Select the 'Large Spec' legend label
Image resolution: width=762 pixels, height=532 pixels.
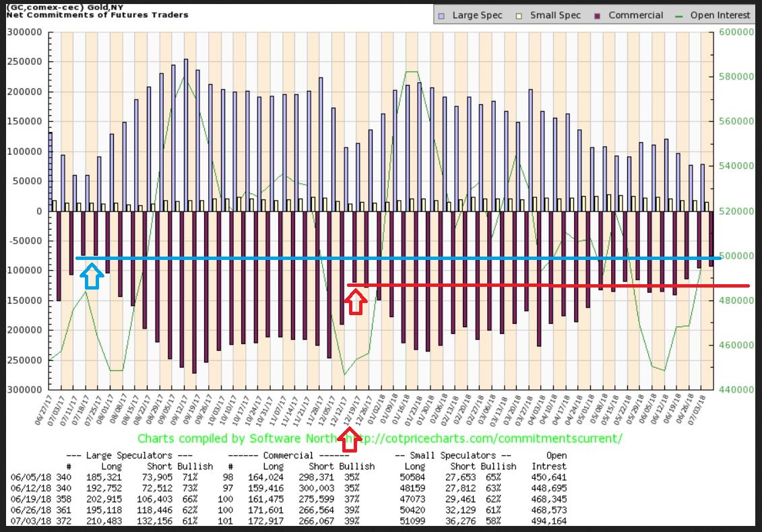click(x=477, y=15)
